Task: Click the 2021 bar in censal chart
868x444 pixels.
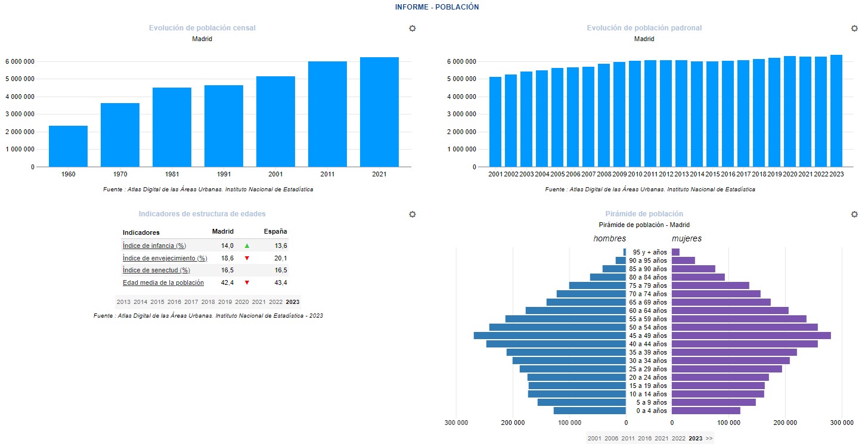Action: pyautogui.click(x=379, y=112)
